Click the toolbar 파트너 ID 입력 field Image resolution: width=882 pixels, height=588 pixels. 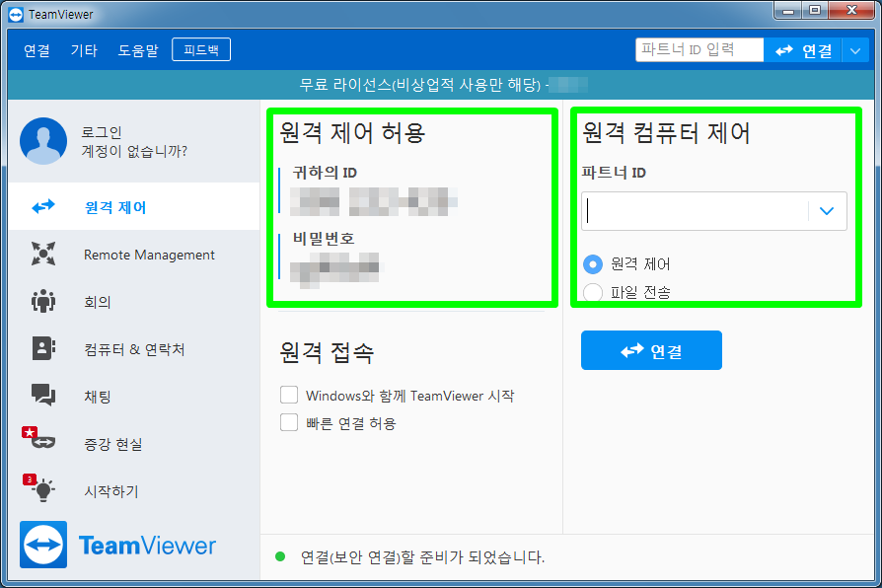pos(699,50)
